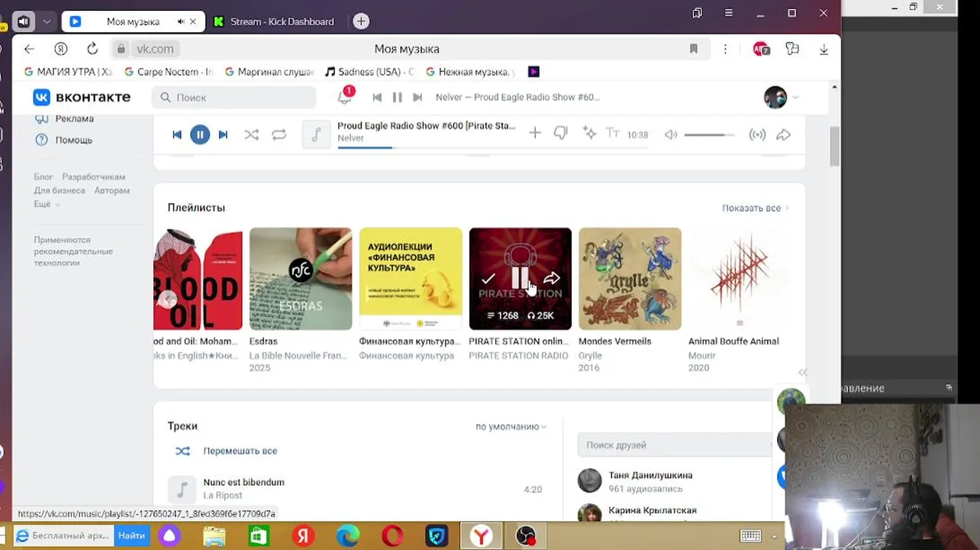Open the Sadness (USA) bookmark
Image resolution: width=980 pixels, height=550 pixels.
coord(369,72)
